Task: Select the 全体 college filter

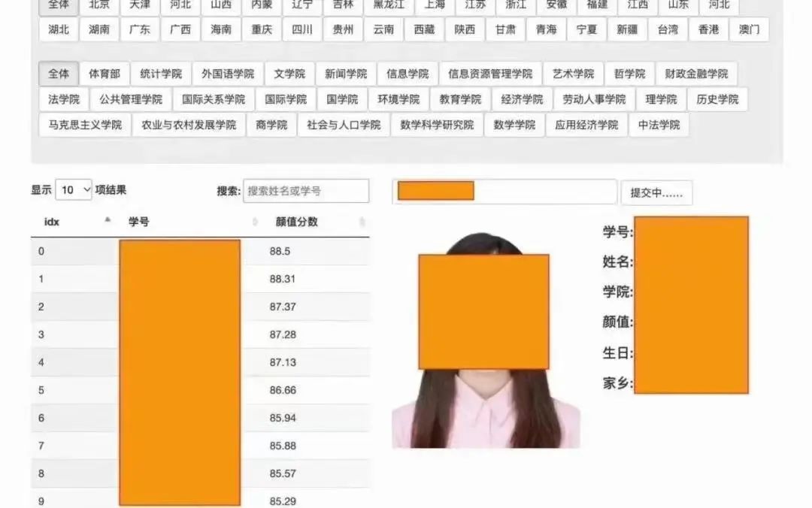Action: click(x=59, y=74)
